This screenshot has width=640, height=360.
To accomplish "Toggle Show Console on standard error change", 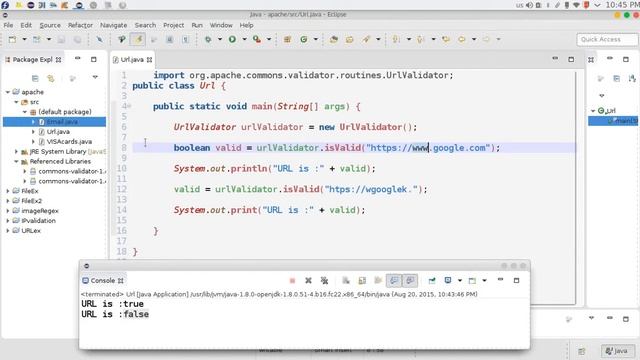I will pos(410,281).
